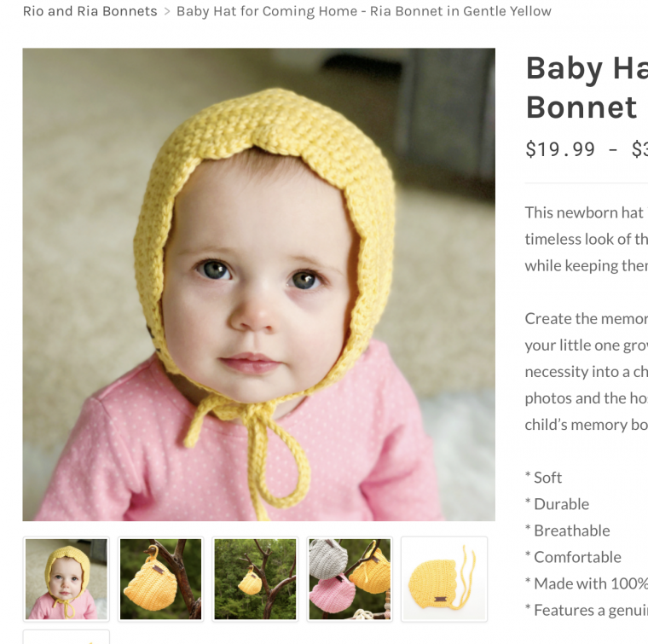This screenshot has height=644, width=648.
Task: Click the 'Made with 100%' bullet
Action: pos(587,583)
